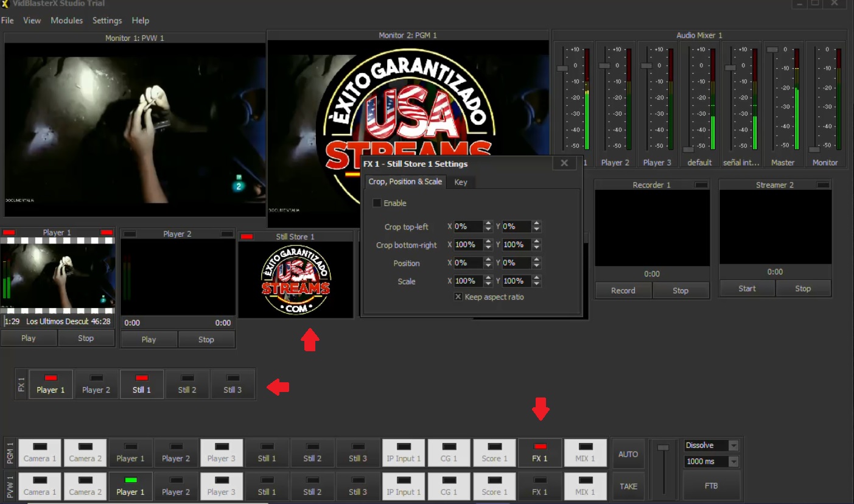Start recording on Recorder 1

(623, 290)
